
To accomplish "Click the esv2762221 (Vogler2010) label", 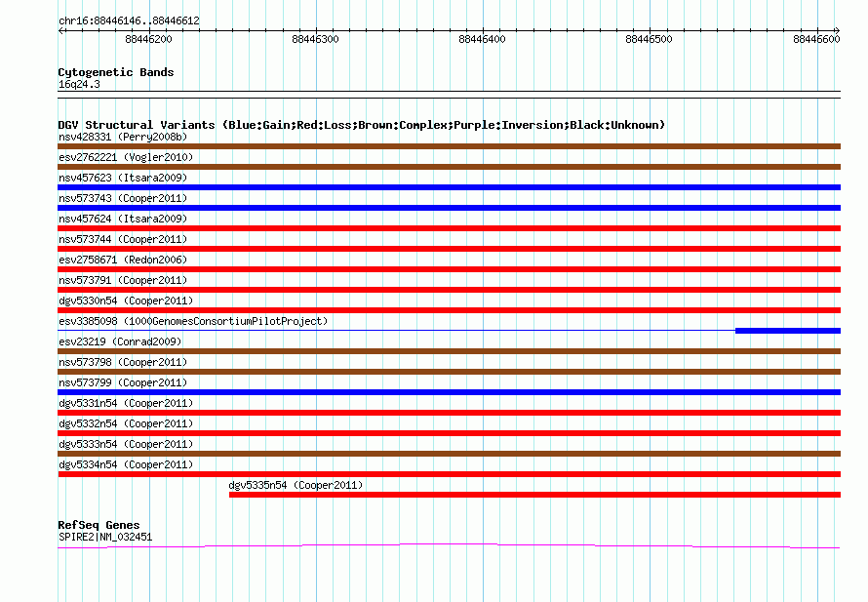I will pos(126,157).
